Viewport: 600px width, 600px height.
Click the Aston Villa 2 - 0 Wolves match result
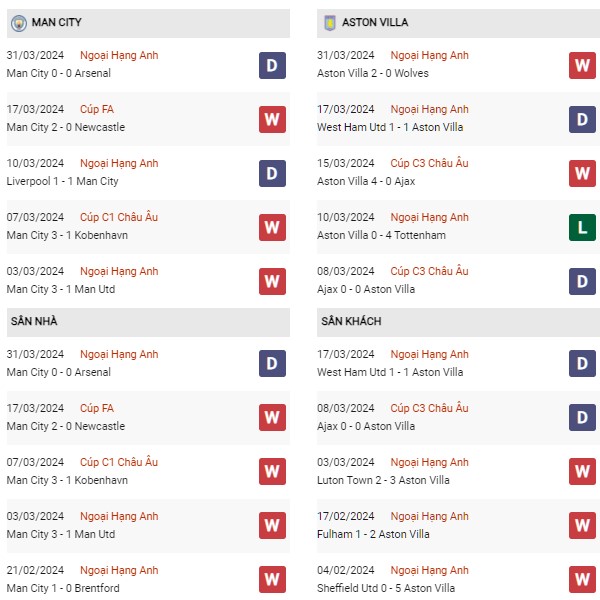[x=372, y=73]
